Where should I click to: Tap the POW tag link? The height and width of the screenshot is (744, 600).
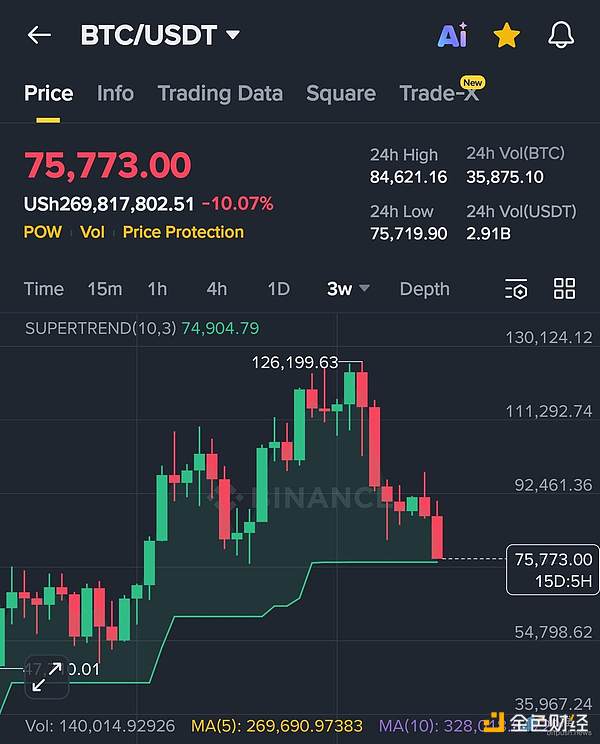click(43, 232)
